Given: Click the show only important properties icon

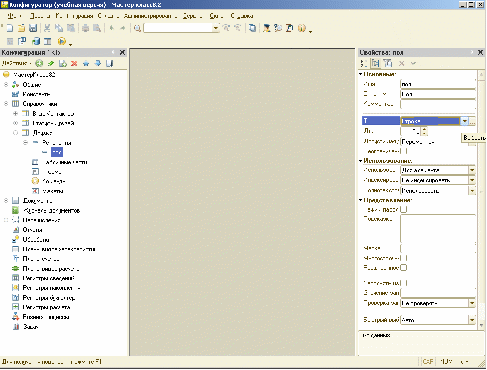Looking at the screenshot, I should (x=388, y=63).
